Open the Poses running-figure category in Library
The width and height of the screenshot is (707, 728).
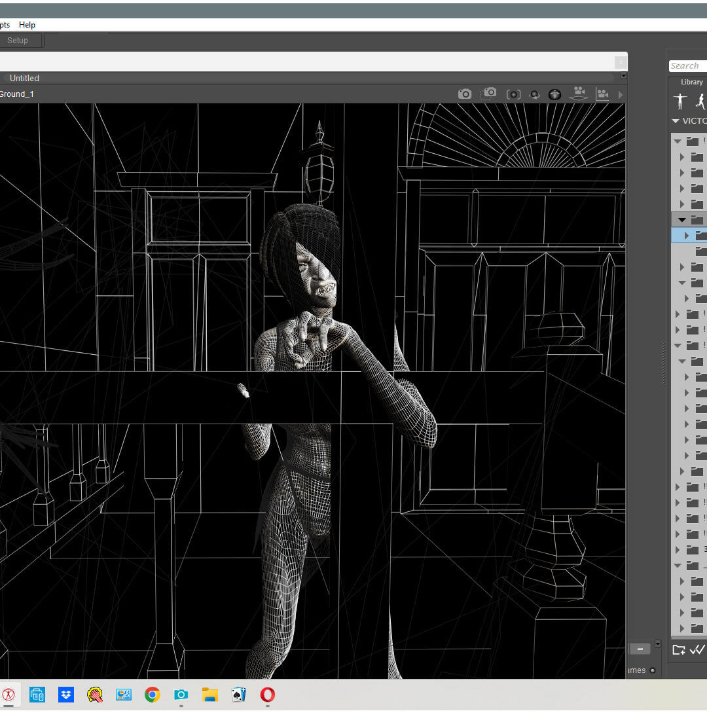700,101
